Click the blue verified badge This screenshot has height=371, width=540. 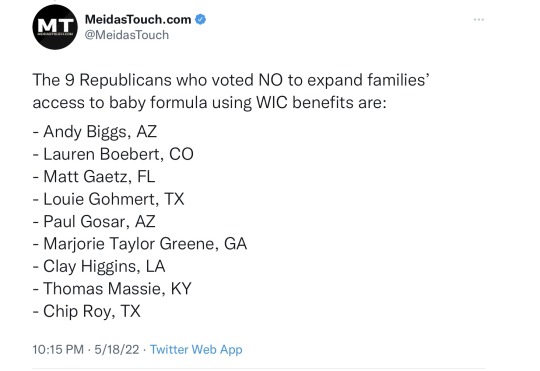[200, 19]
